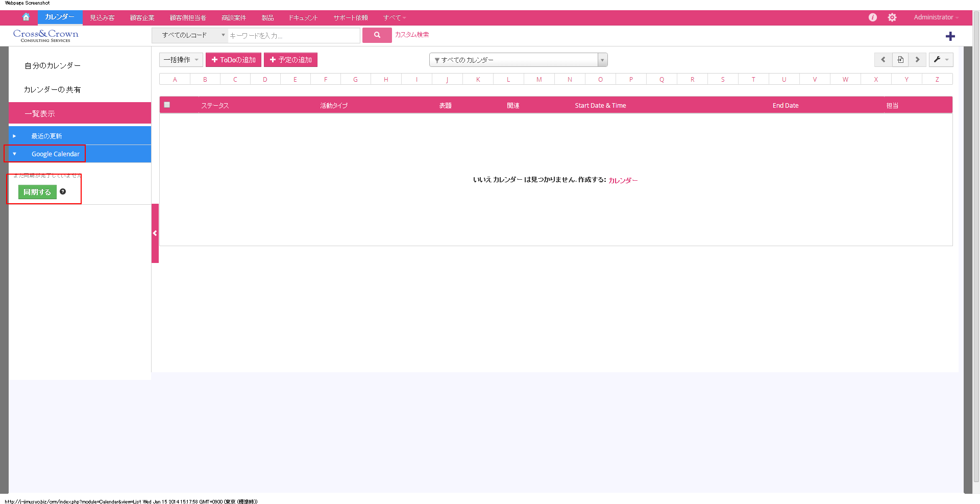The height and width of the screenshot is (504, 980).
Task: Expand the 最近の更新 section
Action: [x=15, y=136]
